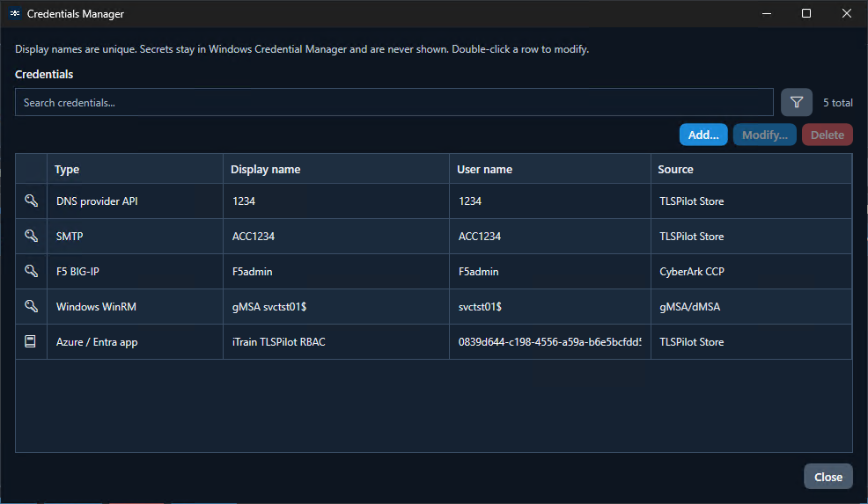Click display name '1234' cell
The image size is (868, 504).
pyautogui.click(x=336, y=201)
